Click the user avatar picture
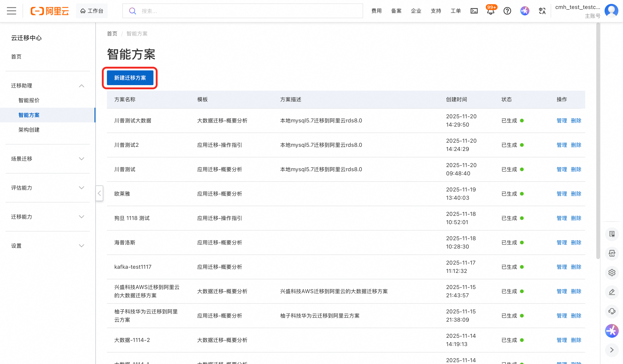 pos(611,11)
